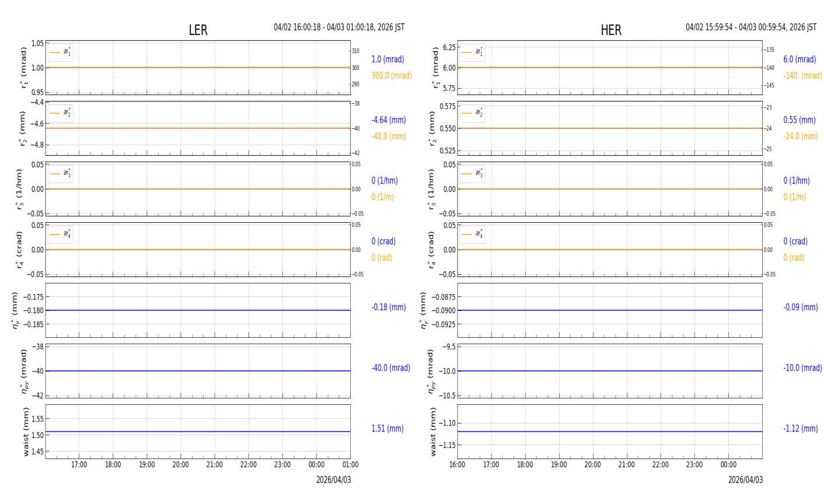The image size is (824, 504).
Task: Click the 1.55 tick on LER waist axis
Action: [x=37, y=419]
